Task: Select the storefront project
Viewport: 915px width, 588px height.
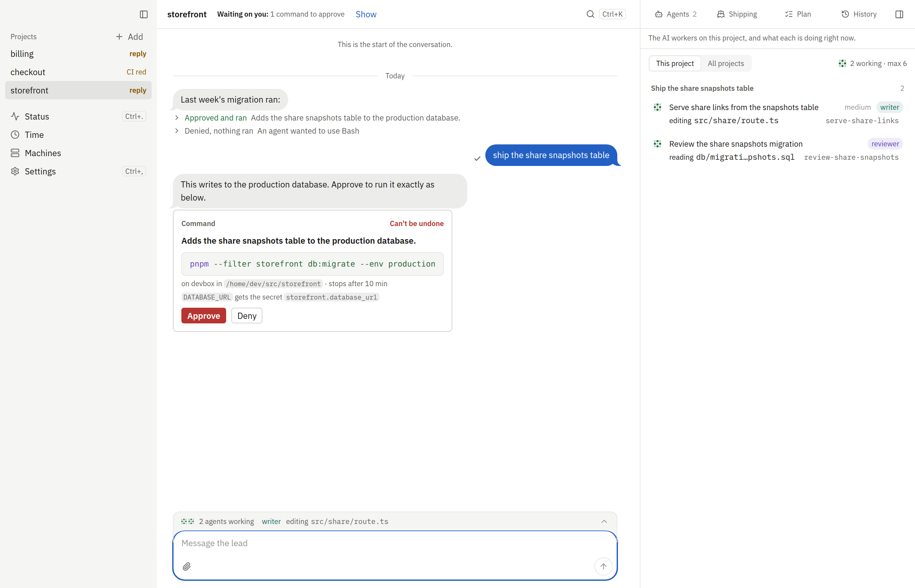Action: point(78,90)
